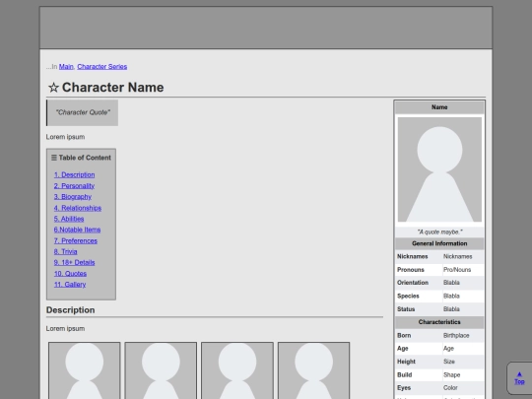The height and width of the screenshot is (399, 532).
Task: Jump to 1. Description section
Action: tap(74, 174)
